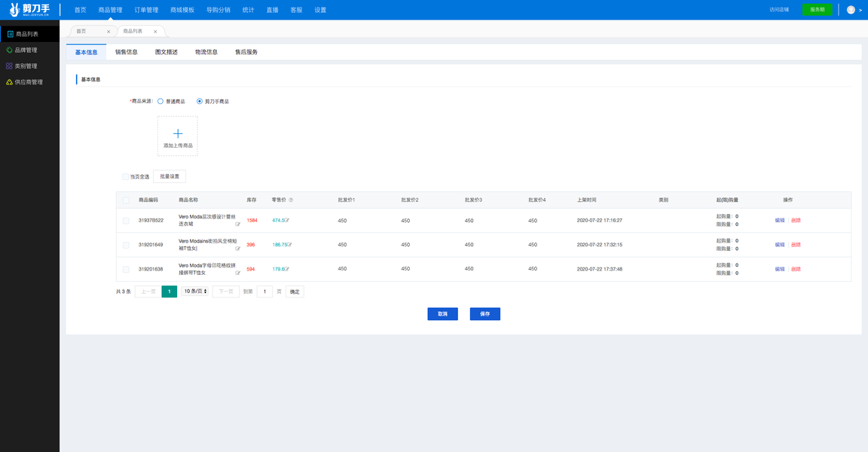
Task: Open 商品管理 top menu
Action: tap(110, 10)
